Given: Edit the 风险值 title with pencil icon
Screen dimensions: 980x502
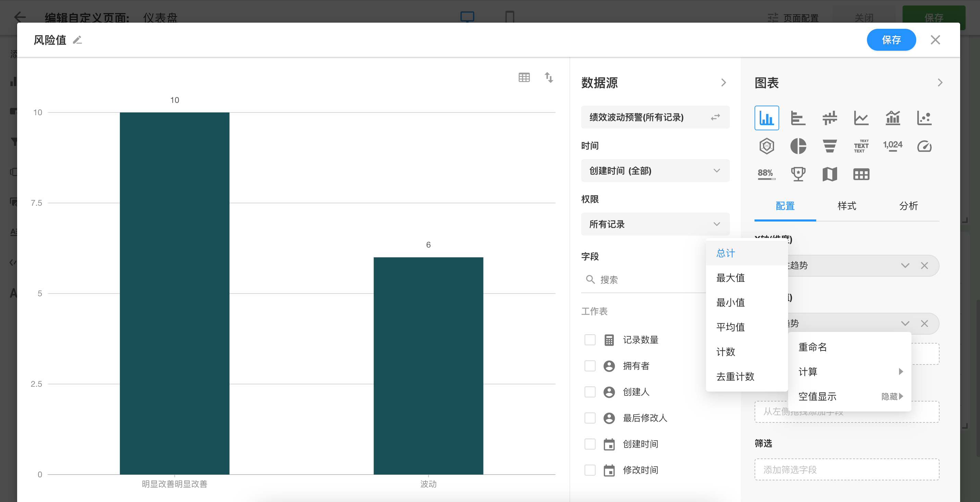Looking at the screenshot, I should (x=77, y=40).
